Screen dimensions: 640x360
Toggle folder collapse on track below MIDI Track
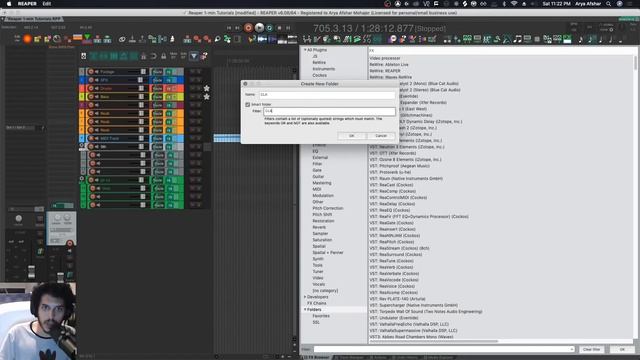pyautogui.click(x=82, y=145)
